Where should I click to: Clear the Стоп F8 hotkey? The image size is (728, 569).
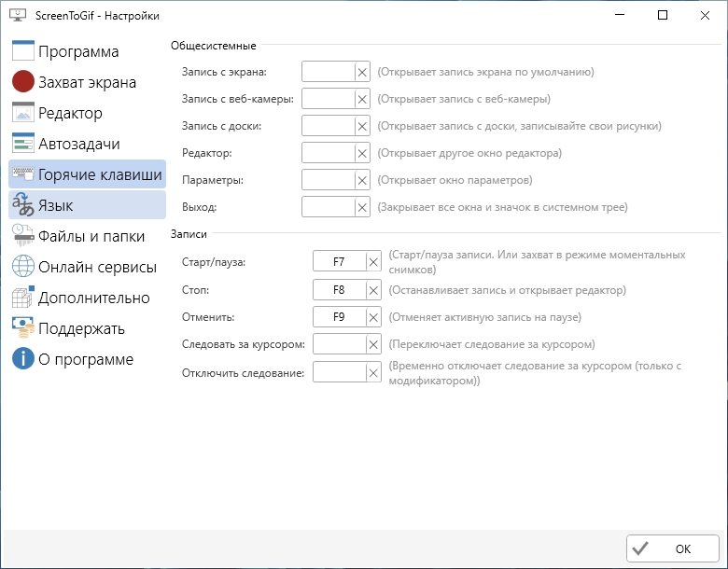(x=373, y=290)
